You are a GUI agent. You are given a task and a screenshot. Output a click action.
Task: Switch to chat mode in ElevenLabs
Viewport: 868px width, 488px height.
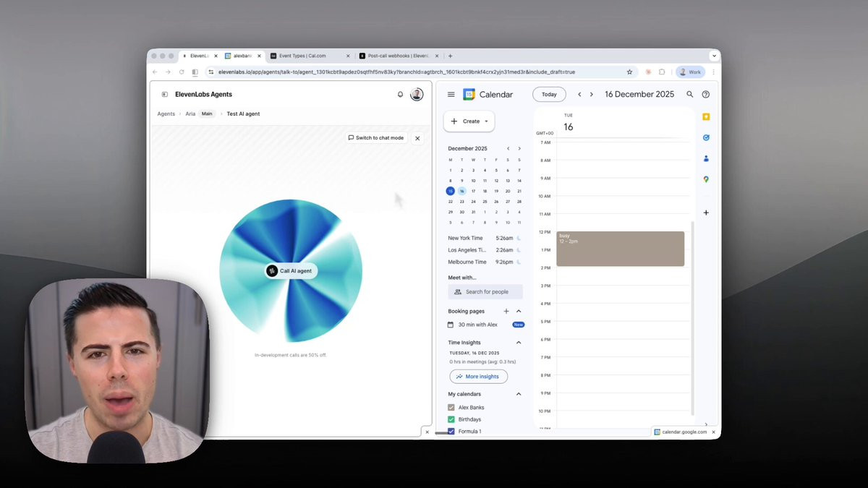tap(376, 137)
